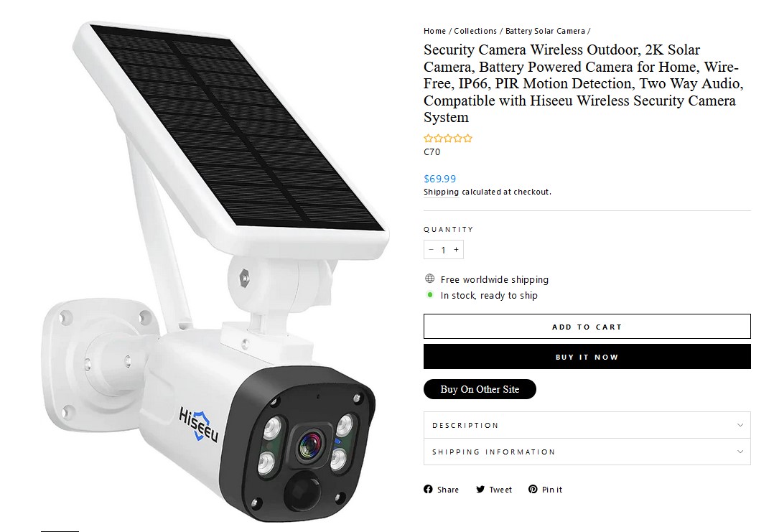
Task: Click the quantity number input field
Action: click(x=443, y=250)
